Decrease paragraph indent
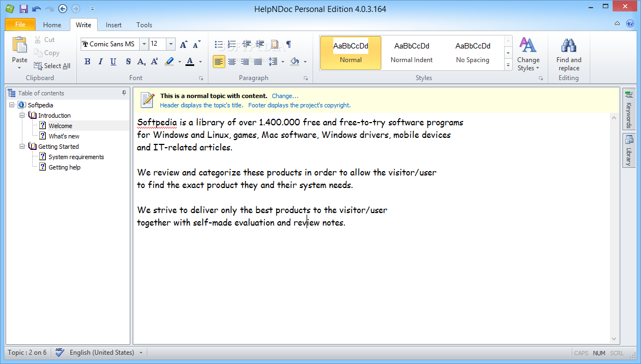This screenshot has height=364, width=641. (247, 44)
